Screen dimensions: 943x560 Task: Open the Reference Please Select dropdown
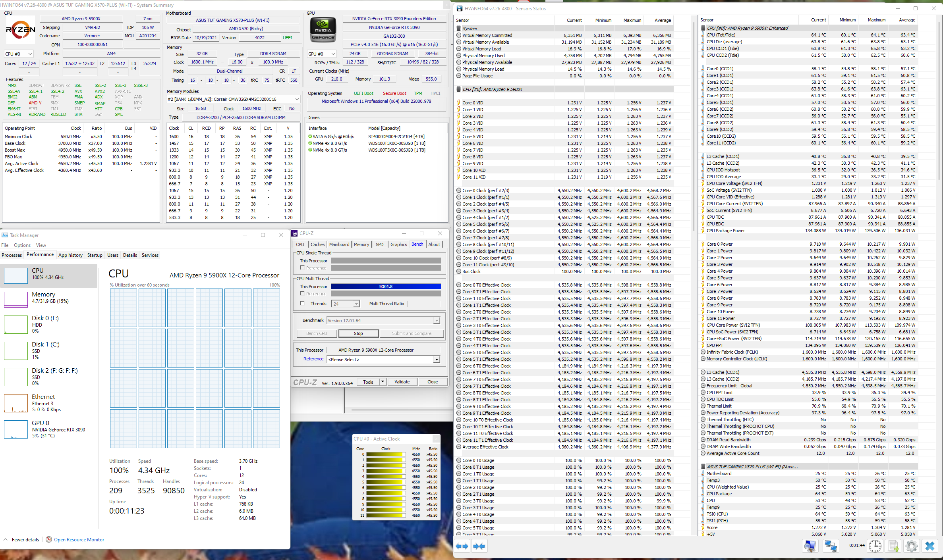coord(383,360)
